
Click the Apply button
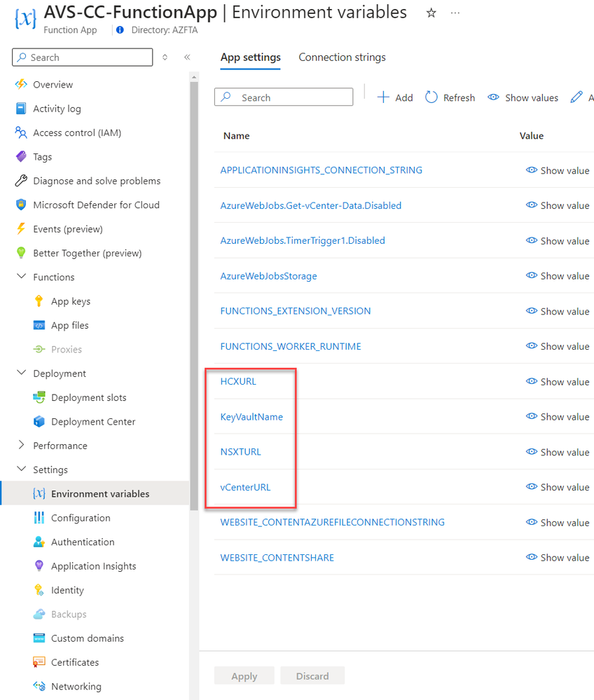(x=244, y=676)
